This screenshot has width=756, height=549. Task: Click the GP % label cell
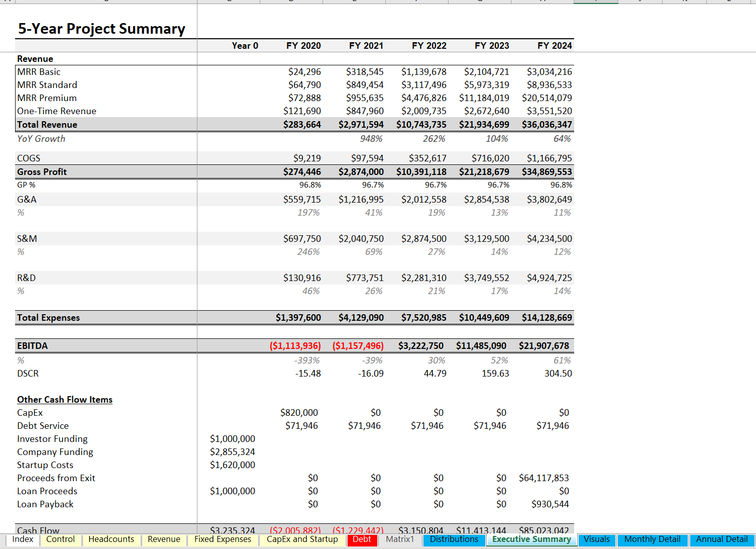(26, 185)
